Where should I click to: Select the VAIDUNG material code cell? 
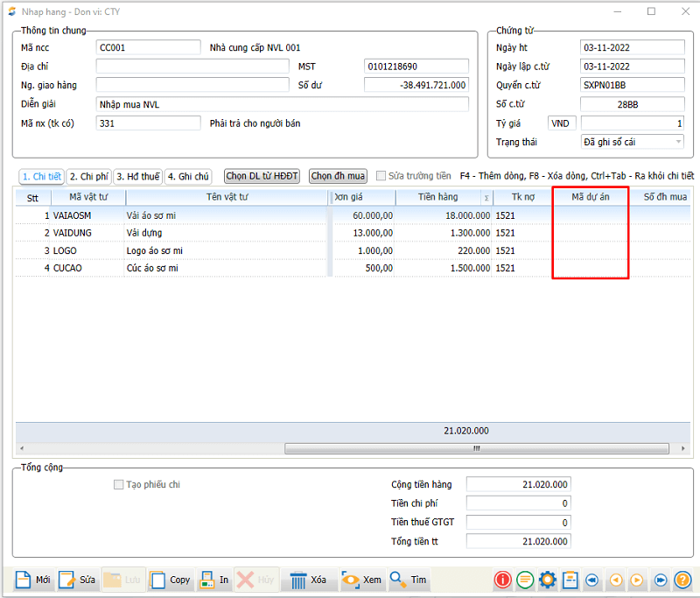point(87,233)
